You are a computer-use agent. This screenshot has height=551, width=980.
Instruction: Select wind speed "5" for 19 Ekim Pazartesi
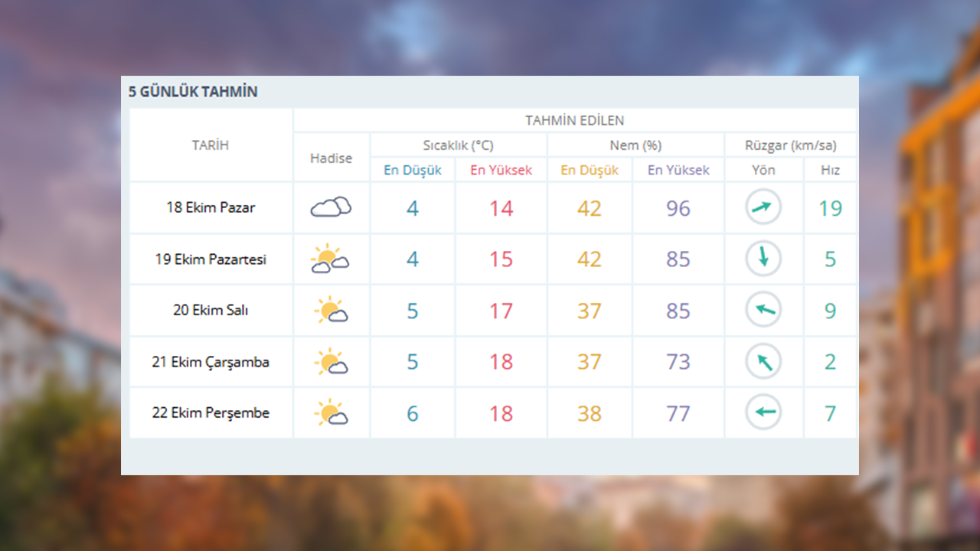[830, 259]
